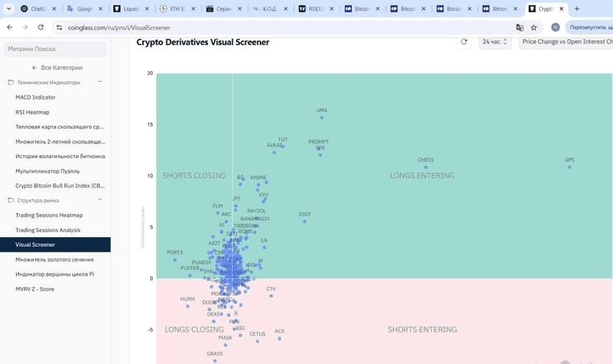613x364 pixels.
Task: Reload the page using browser reload icon
Action: pyautogui.click(x=43, y=27)
